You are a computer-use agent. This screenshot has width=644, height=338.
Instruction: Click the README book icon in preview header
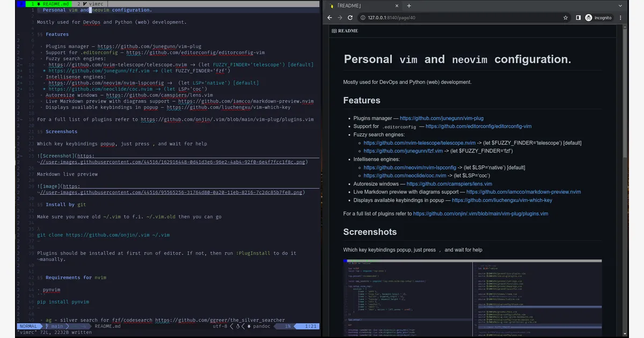[334, 31]
